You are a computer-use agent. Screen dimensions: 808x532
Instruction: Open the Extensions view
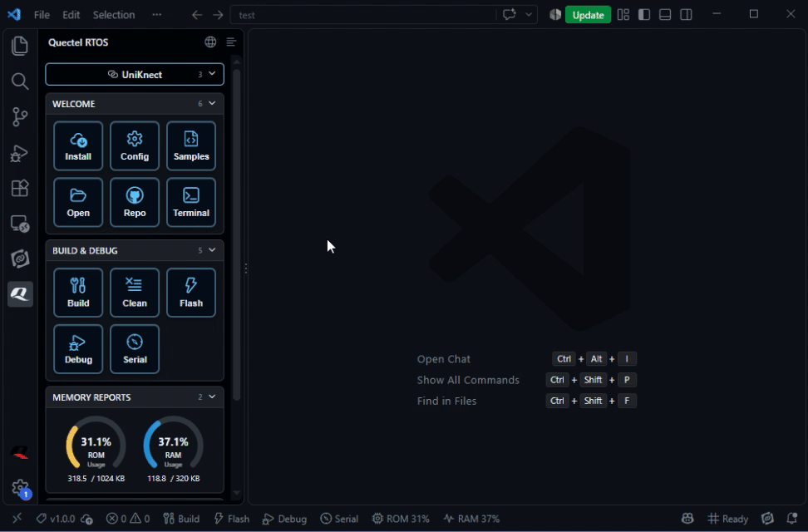coord(20,188)
